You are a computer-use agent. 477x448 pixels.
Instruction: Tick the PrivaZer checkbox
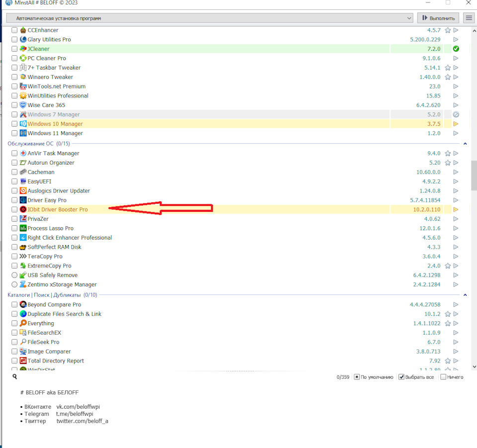click(14, 219)
